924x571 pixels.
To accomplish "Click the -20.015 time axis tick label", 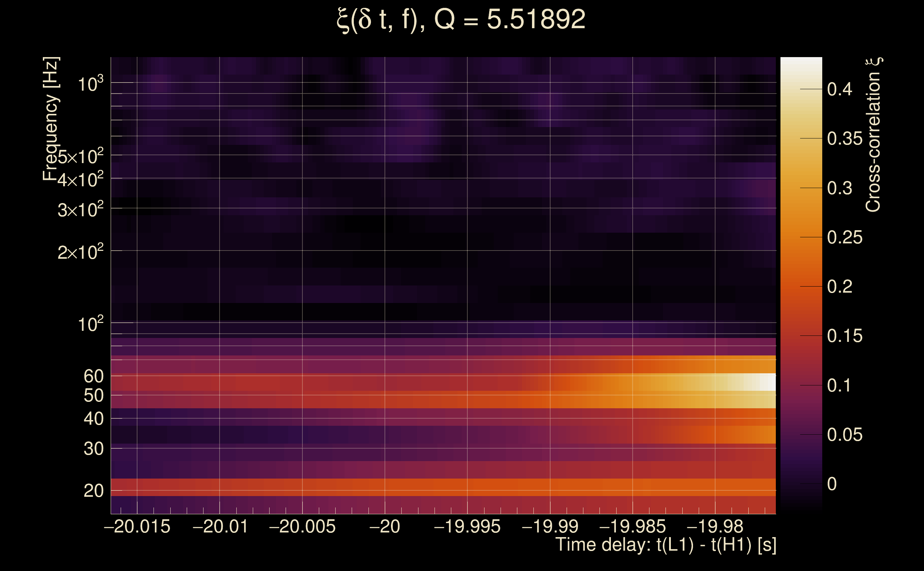I will coord(137,527).
